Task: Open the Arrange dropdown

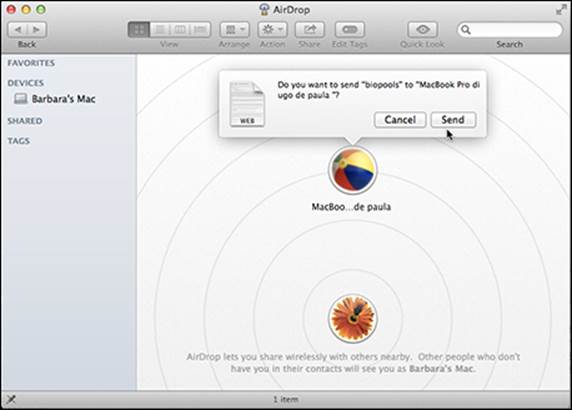Action: point(235,30)
